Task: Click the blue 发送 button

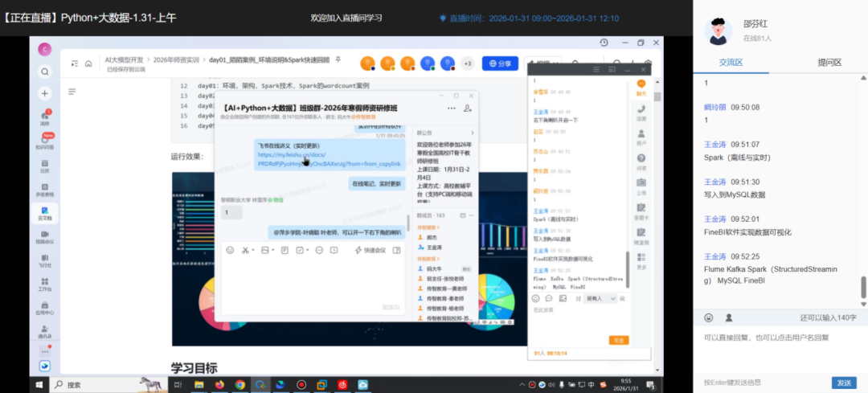Action: coord(843,383)
